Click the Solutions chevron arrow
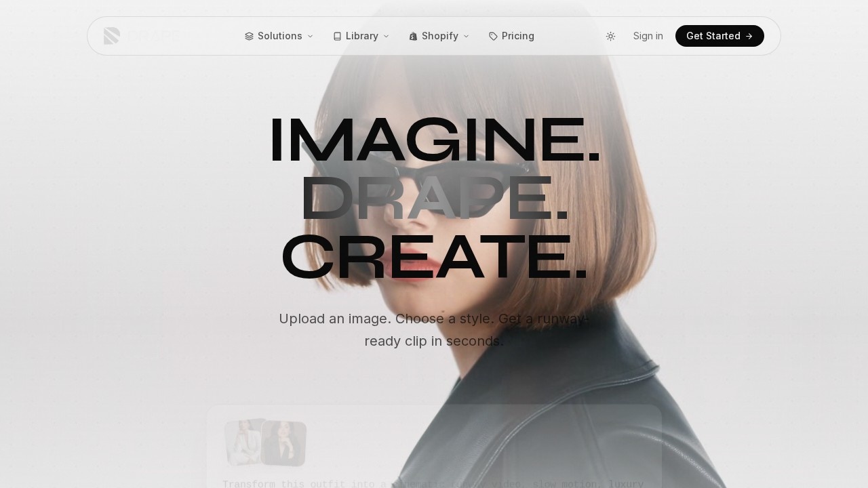 tap(311, 36)
